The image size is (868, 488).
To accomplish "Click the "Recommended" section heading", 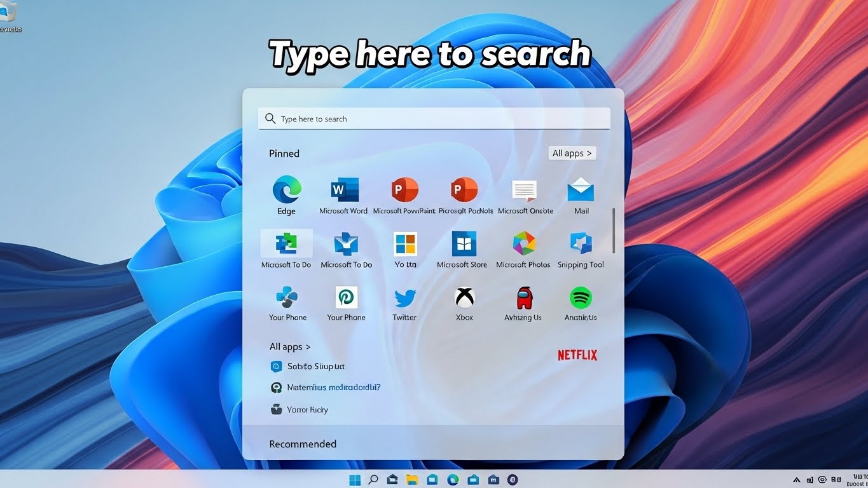I will (303, 444).
